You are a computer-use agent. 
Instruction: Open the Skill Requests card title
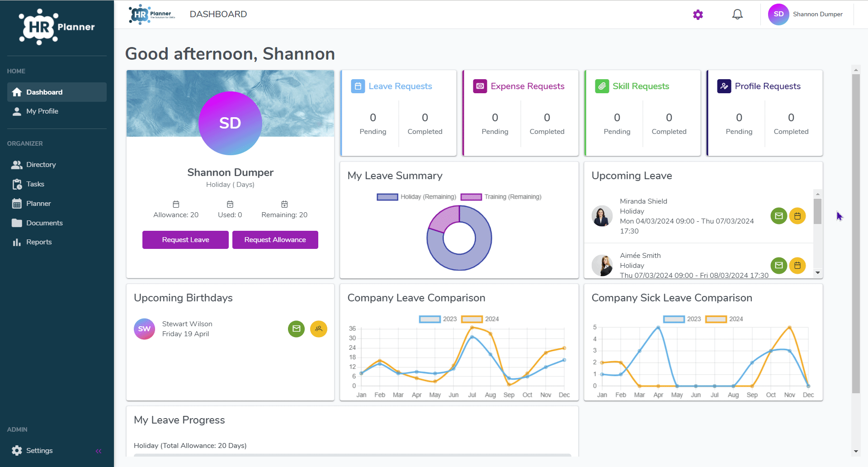pos(641,86)
